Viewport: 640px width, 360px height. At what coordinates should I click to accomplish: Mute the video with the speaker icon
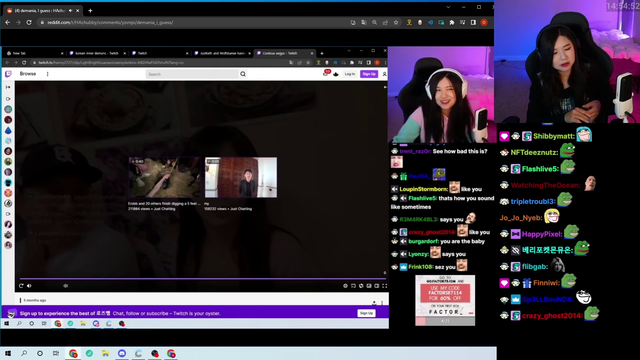(x=29, y=286)
